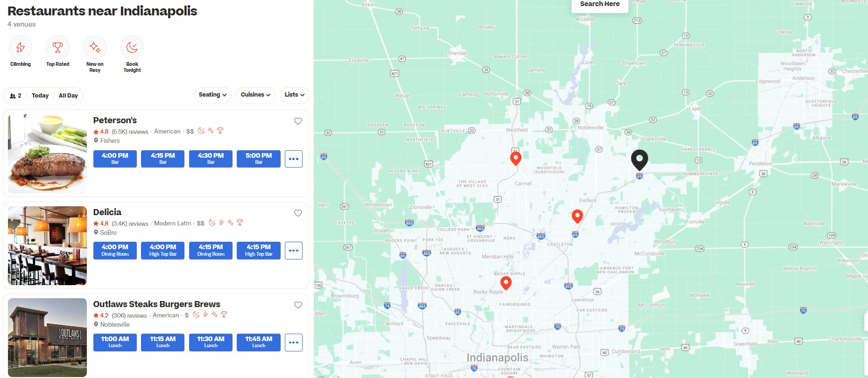Image resolution: width=868 pixels, height=378 pixels.
Task: Book Peterson's 4:30 PM Bar slot
Action: 211,159
